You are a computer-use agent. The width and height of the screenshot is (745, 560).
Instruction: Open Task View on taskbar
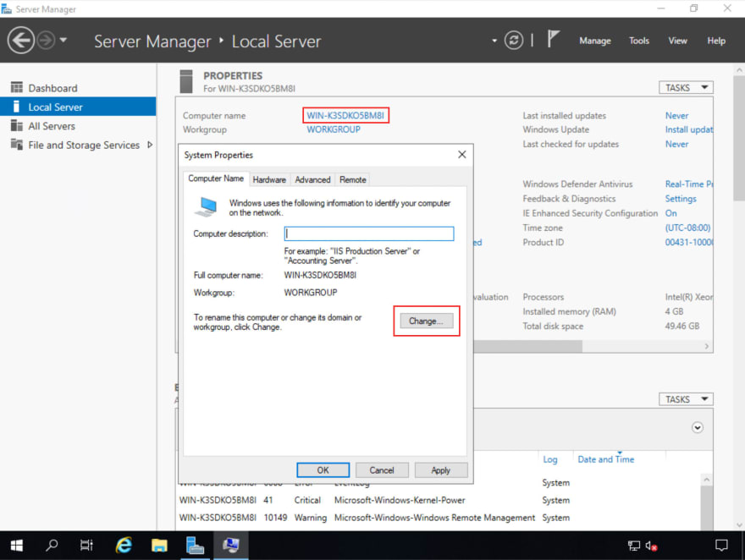pyautogui.click(x=86, y=546)
